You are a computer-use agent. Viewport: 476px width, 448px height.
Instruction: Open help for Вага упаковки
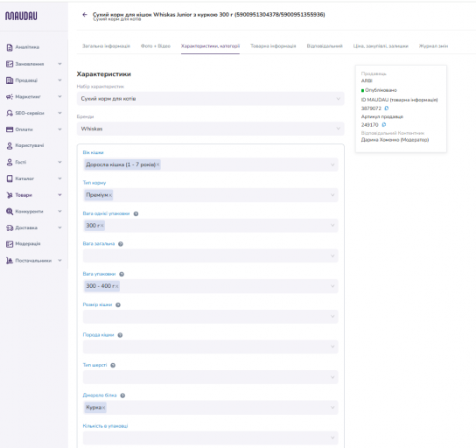122,274
